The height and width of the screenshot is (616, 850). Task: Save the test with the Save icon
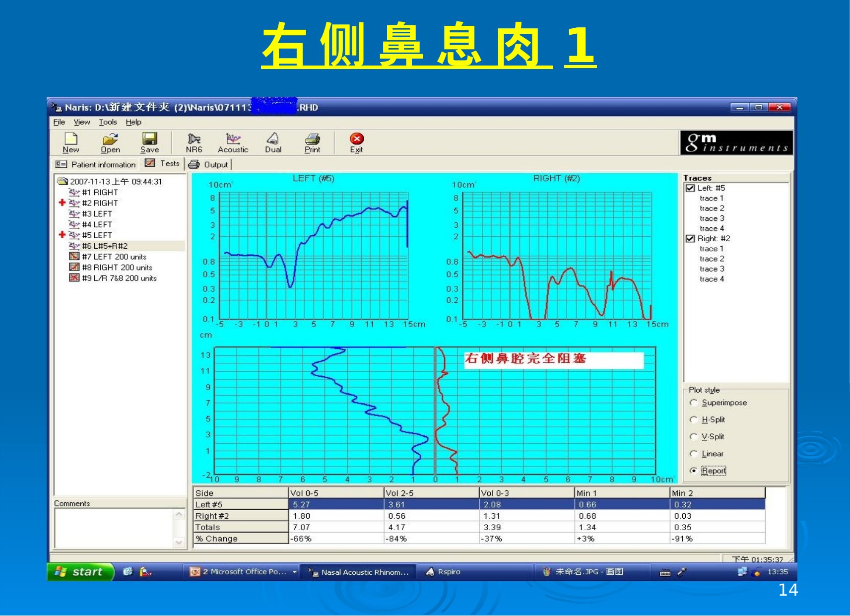tap(149, 138)
